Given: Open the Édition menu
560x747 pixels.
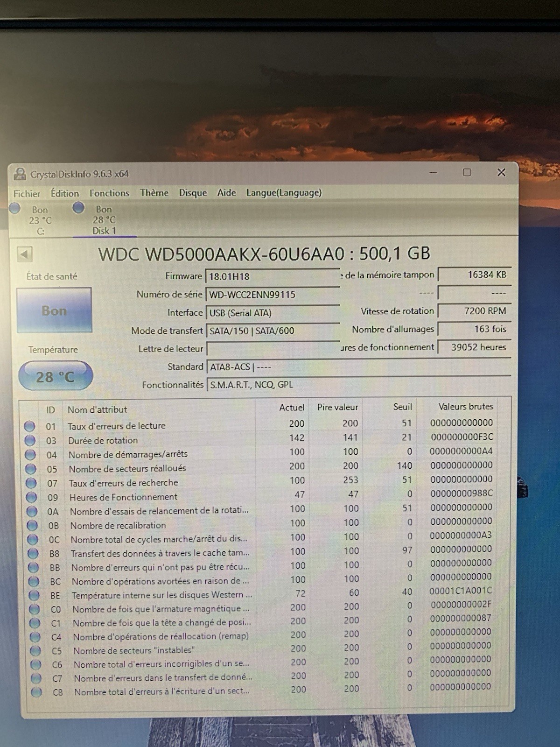Looking at the screenshot, I should click(65, 193).
